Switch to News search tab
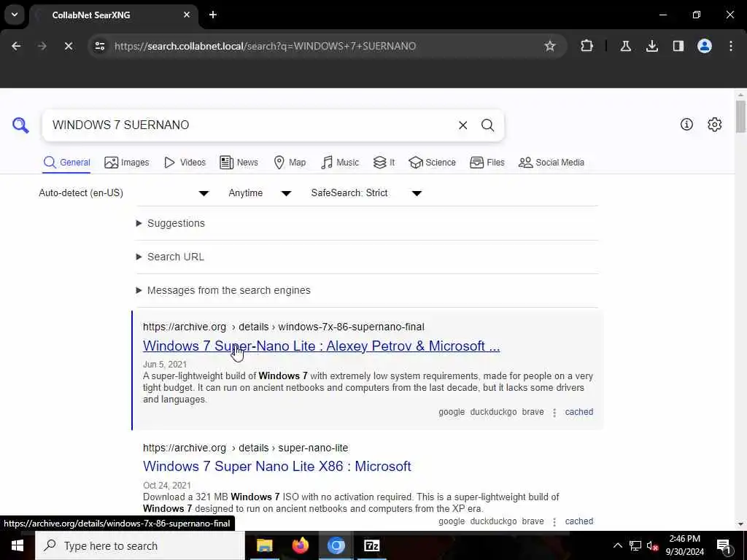Image resolution: width=747 pixels, height=560 pixels. coord(239,163)
